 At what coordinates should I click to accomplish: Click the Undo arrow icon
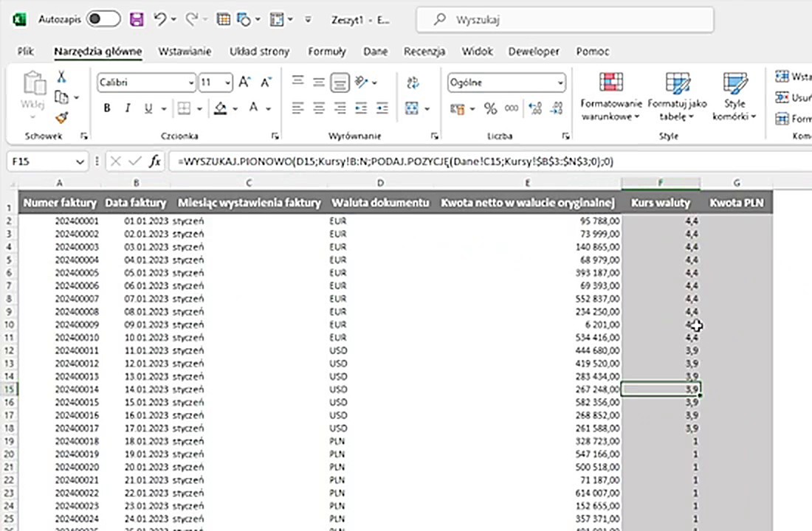click(x=160, y=19)
